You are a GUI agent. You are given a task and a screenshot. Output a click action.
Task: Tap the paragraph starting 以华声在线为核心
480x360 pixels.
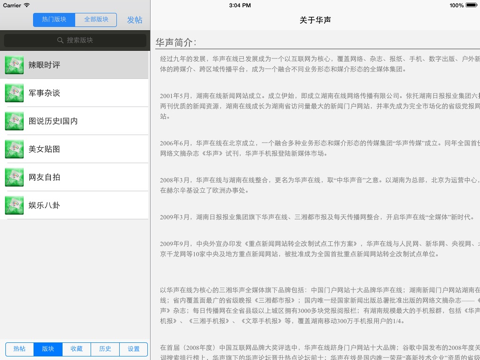pos(320,305)
